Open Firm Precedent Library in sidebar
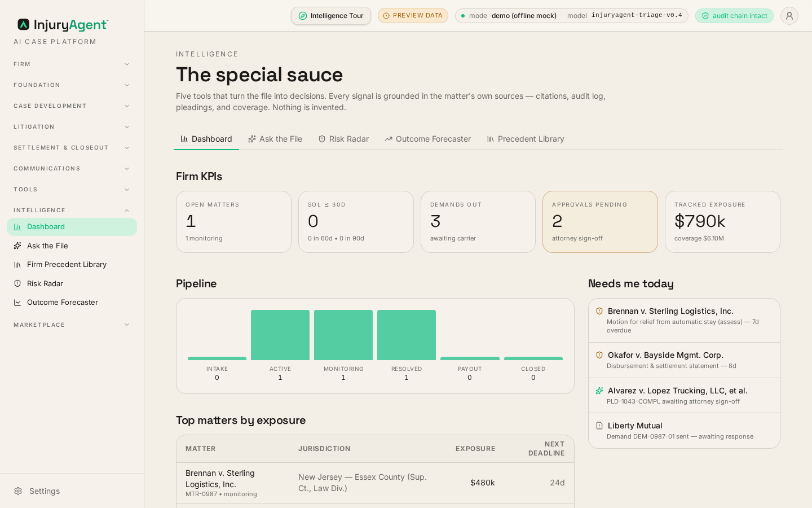Screen dimensions: 812x508 coord(72,265)
